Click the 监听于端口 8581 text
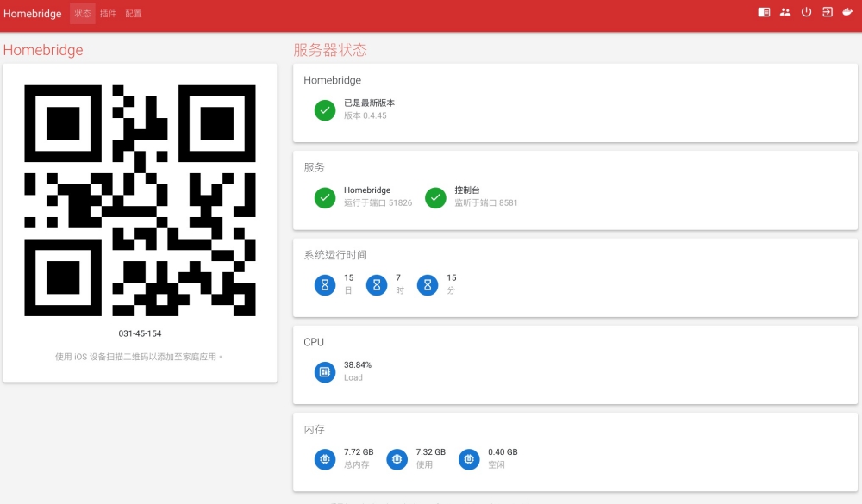This screenshot has width=862, height=504. [x=485, y=202]
